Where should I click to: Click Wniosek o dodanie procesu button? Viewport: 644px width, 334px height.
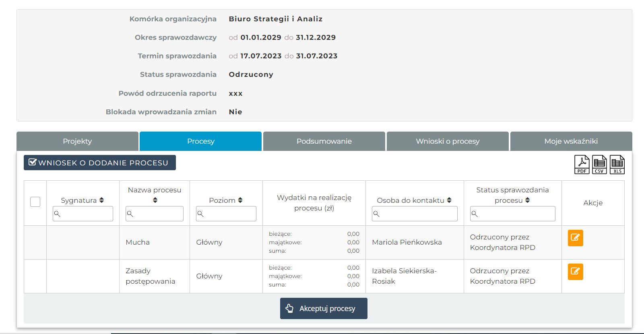pos(100,163)
